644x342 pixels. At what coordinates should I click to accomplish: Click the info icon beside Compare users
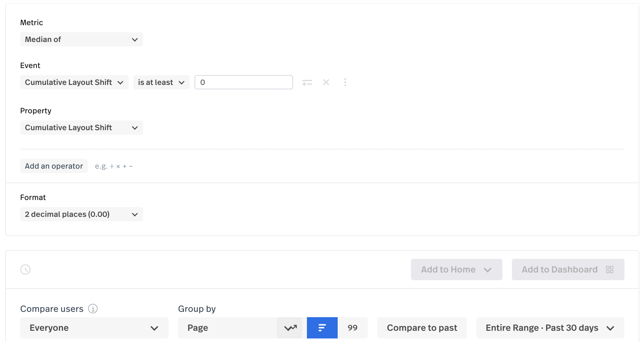tap(93, 309)
